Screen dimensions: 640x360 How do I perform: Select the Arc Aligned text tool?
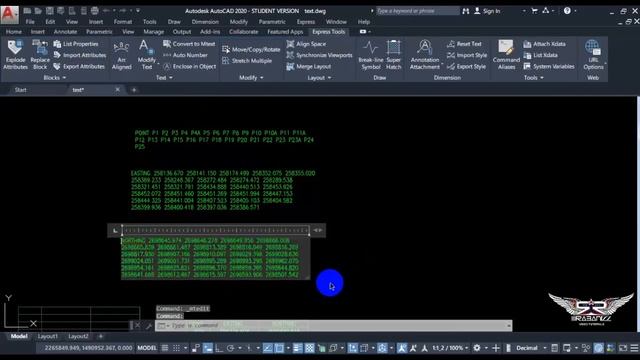[121, 55]
